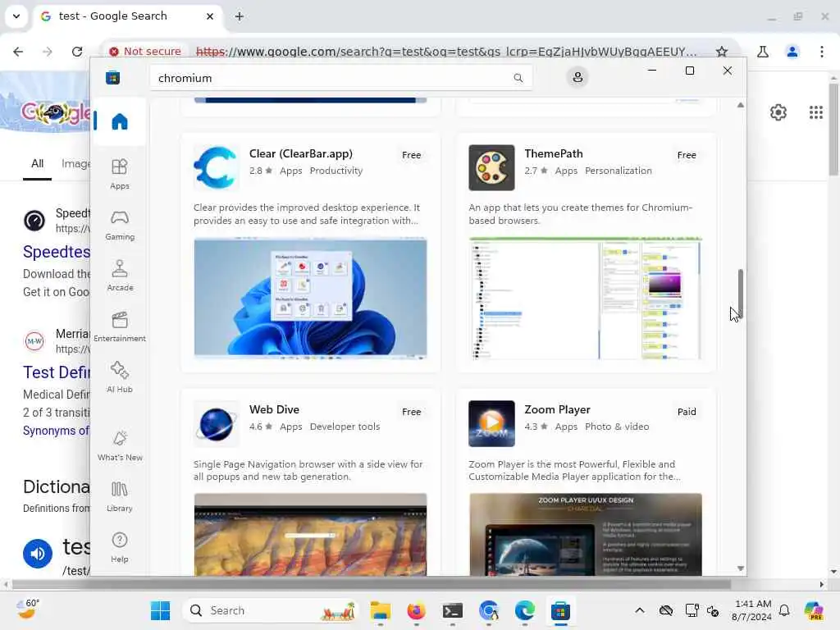Open ThemePath screenshot thumbnail
Viewport: 840px width, 630px height.
point(585,297)
